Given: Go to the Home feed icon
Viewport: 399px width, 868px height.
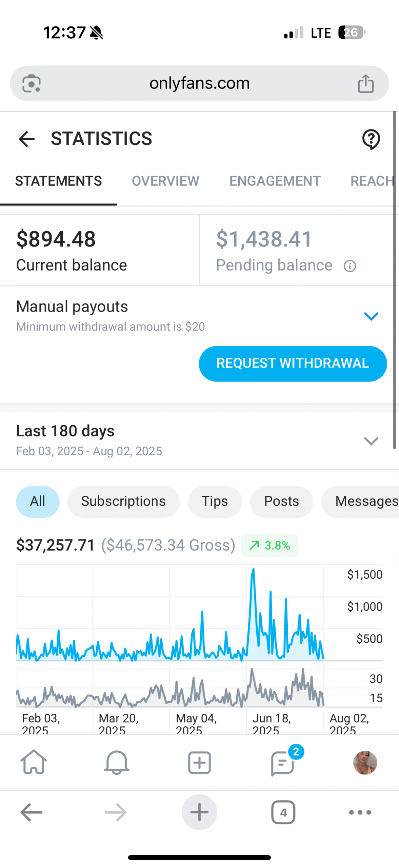Looking at the screenshot, I should pos(34,762).
